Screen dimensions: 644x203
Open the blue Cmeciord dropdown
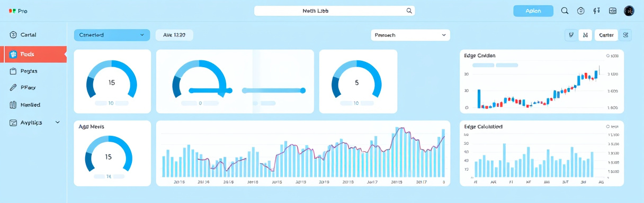coord(112,35)
